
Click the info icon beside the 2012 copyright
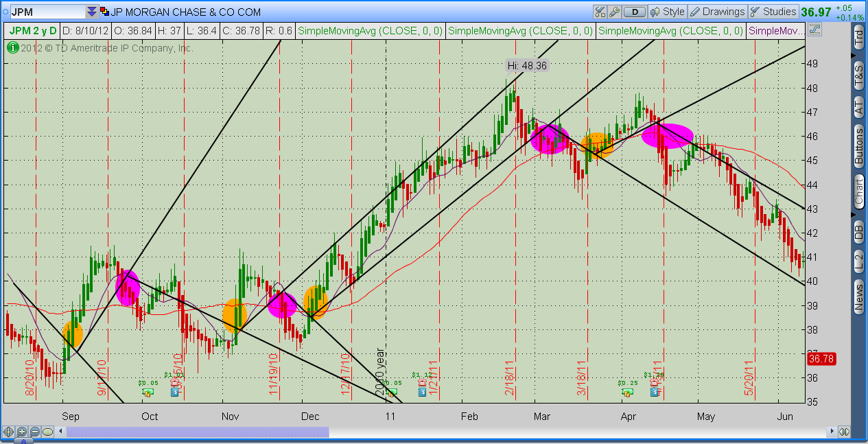click(12, 48)
